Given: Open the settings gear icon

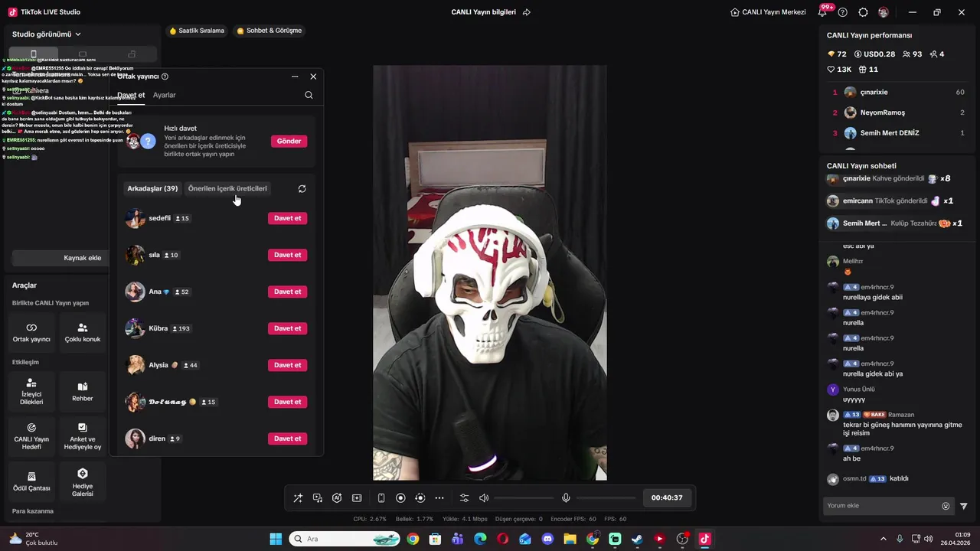Looking at the screenshot, I should [x=863, y=12].
